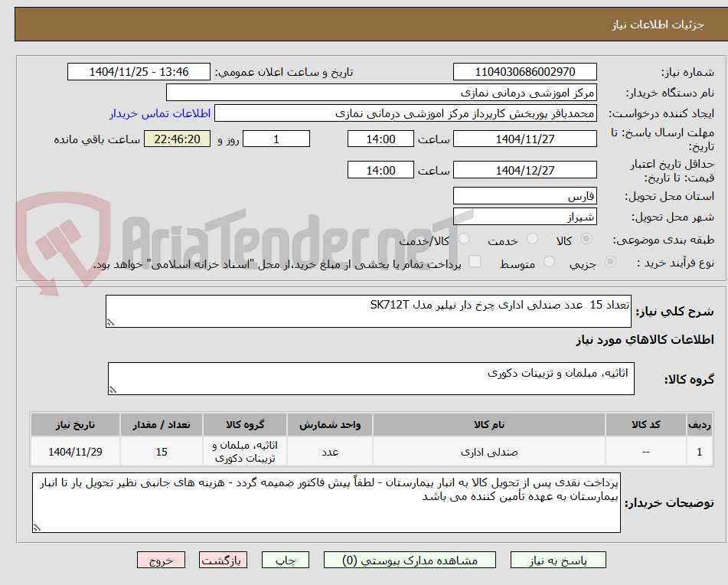Click the announcement date 1404/11/25 field
728x585 pixels.
pos(139,72)
